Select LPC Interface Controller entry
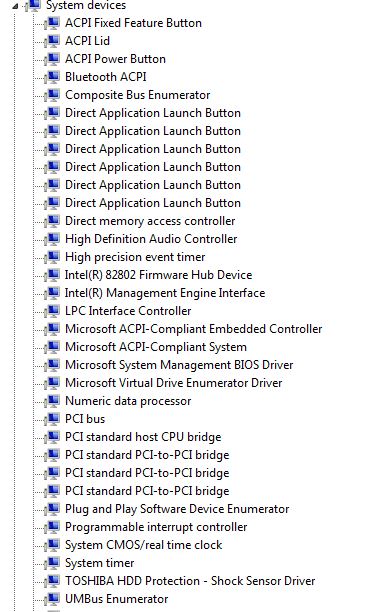Viewport: 371px width, 612px height. coord(128,311)
